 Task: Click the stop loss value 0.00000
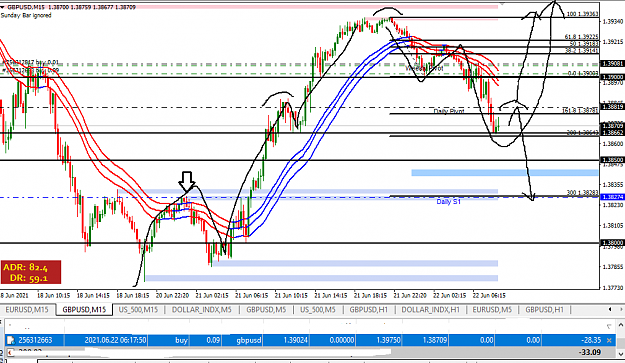(342, 340)
